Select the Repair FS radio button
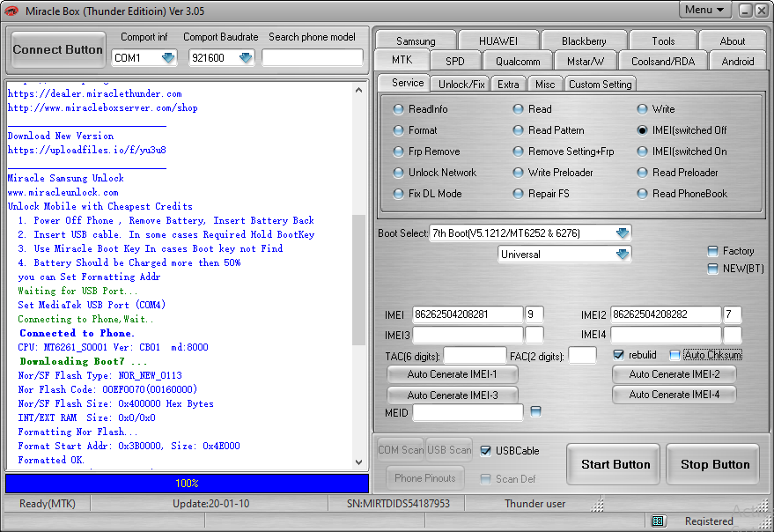Image resolution: width=774 pixels, height=532 pixels. tap(541, 194)
